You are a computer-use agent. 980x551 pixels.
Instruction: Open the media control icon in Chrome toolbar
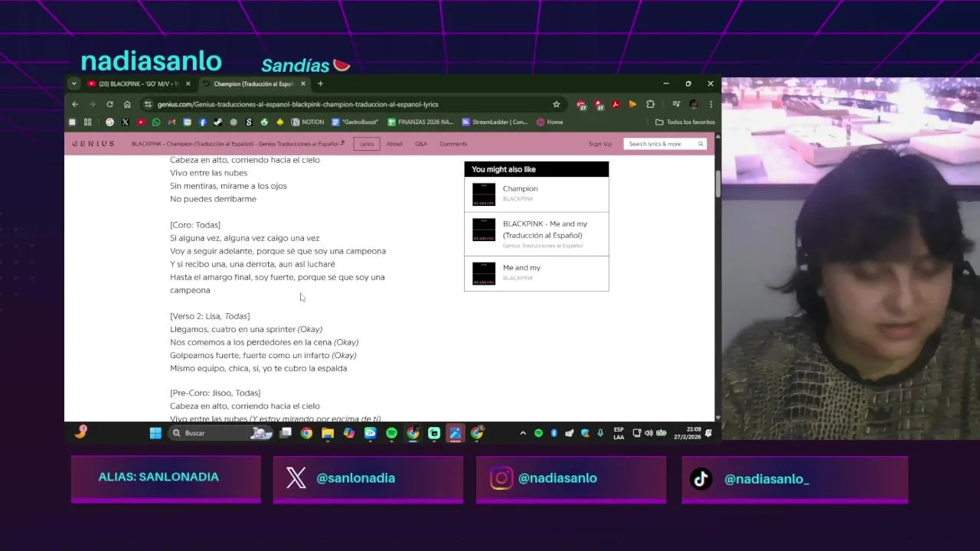pos(676,104)
